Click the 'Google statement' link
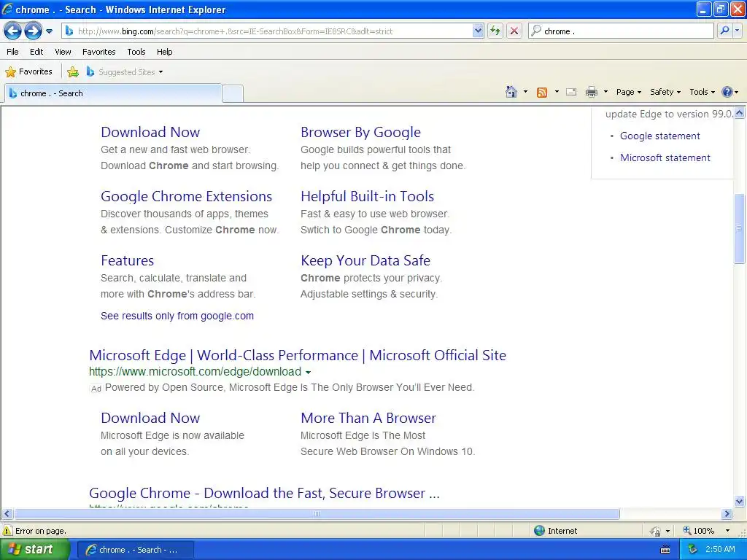 (x=659, y=136)
